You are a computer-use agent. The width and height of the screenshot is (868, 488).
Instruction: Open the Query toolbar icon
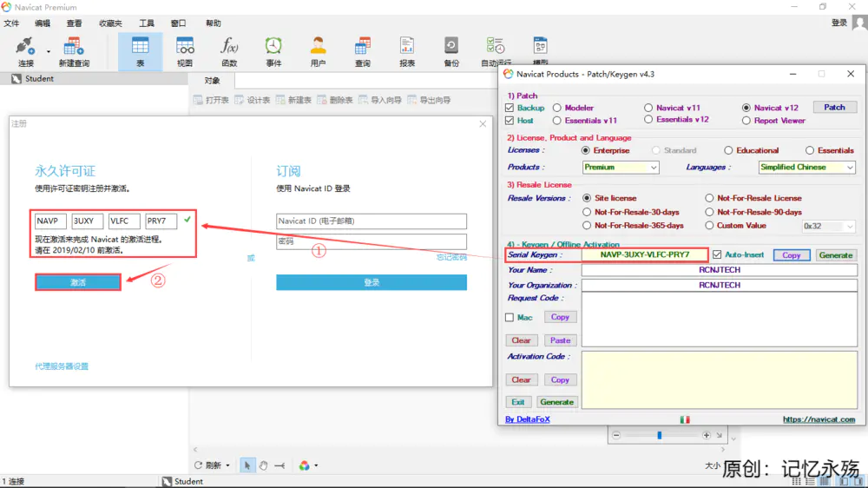pyautogui.click(x=363, y=51)
